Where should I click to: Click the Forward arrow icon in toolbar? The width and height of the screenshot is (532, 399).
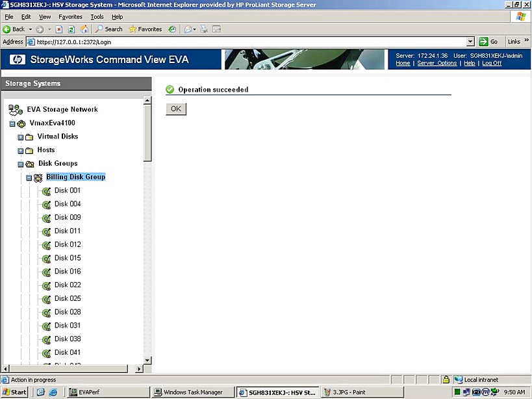click(x=40, y=29)
